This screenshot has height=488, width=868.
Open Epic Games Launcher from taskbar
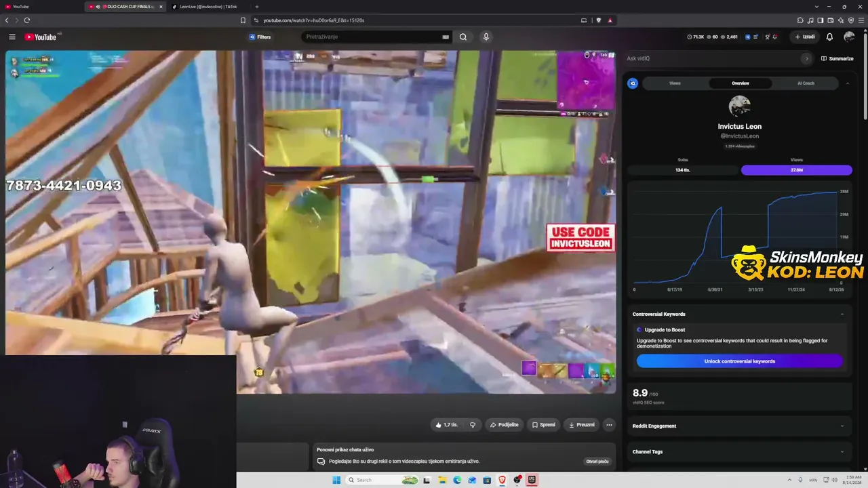(532, 480)
